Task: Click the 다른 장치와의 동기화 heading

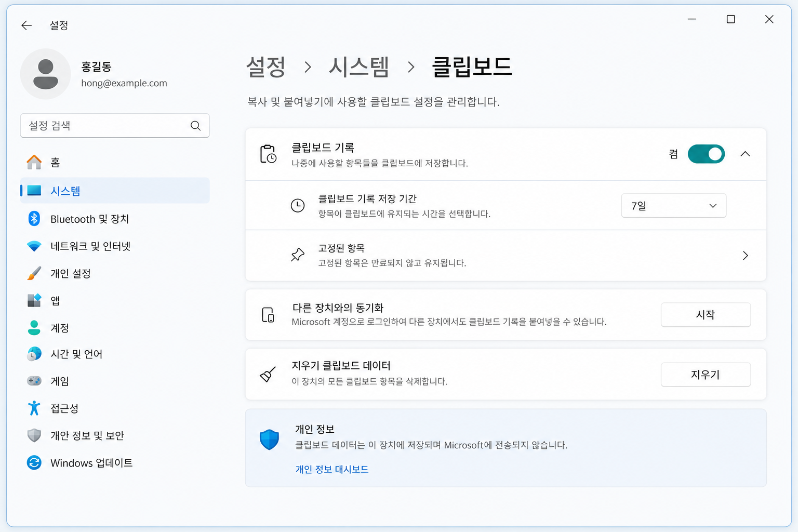Action: pos(338,308)
